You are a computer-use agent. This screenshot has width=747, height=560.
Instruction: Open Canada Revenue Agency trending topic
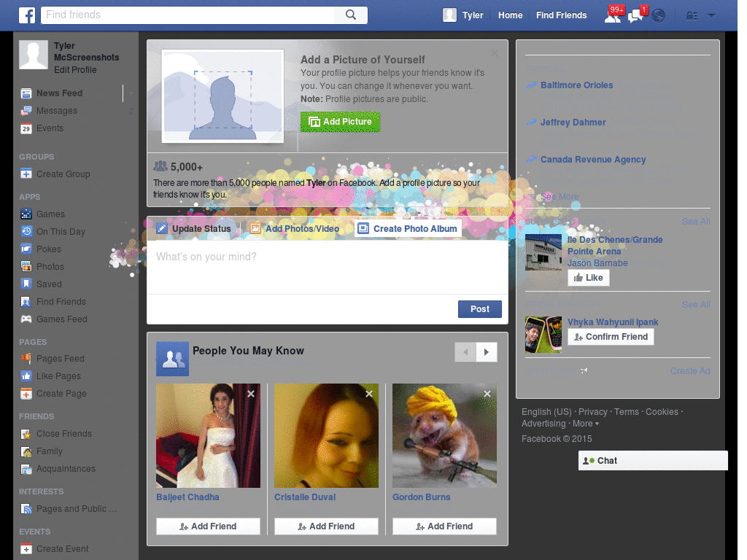click(x=593, y=160)
